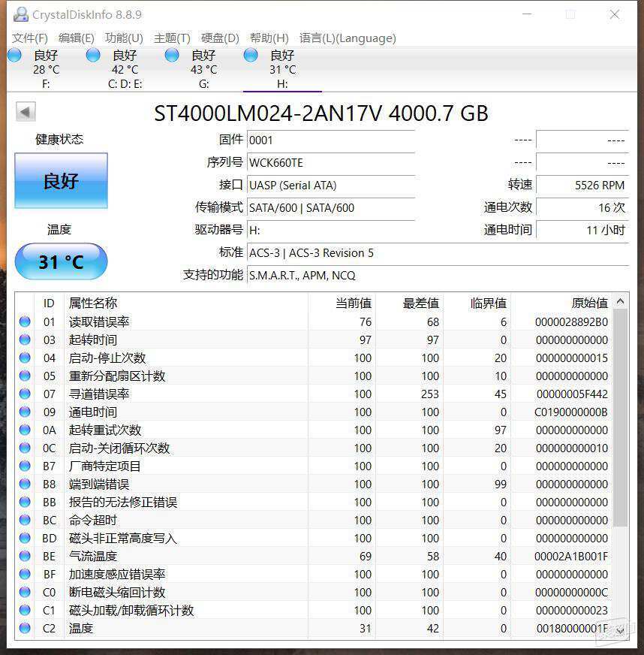The height and width of the screenshot is (655, 644).
Task: Select the G: drive status orb
Action: point(172,55)
